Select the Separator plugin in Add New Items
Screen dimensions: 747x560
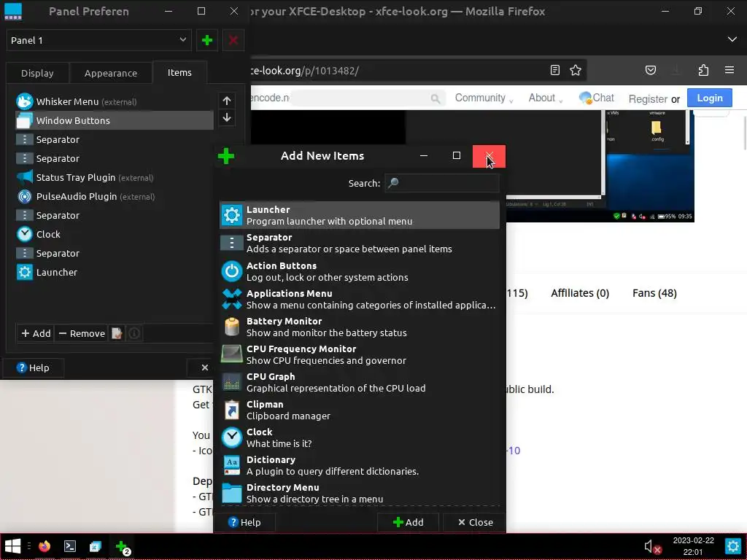359,243
